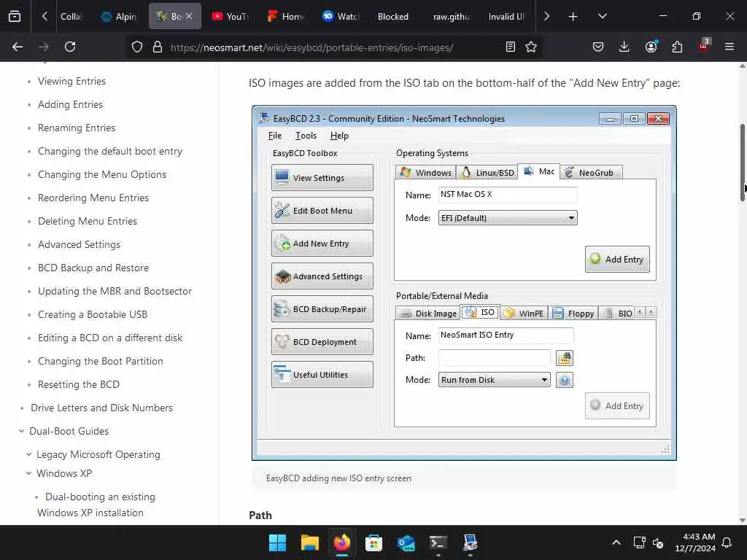Toggle reader view icon

pyautogui.click(x=510, y=47)
